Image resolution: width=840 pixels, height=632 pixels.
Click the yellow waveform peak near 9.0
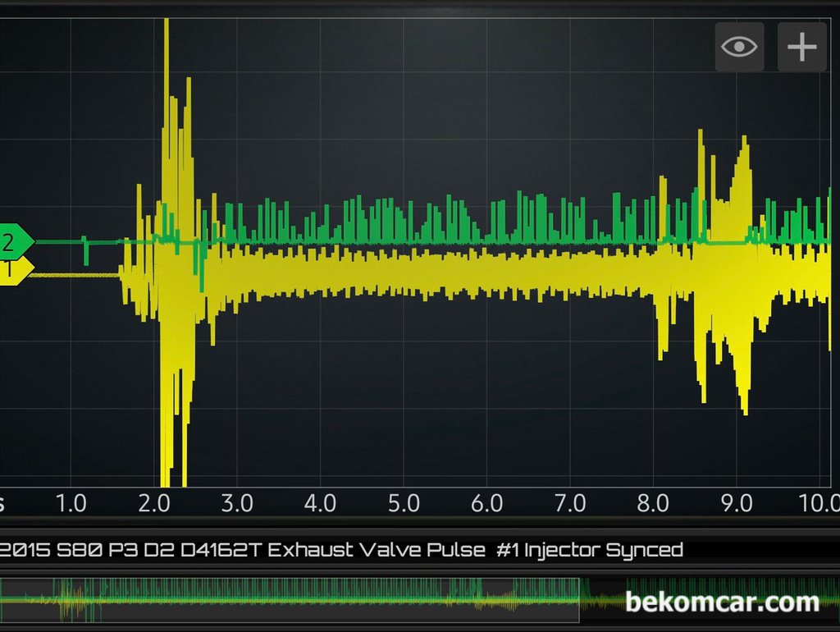(x=744, y=144)
